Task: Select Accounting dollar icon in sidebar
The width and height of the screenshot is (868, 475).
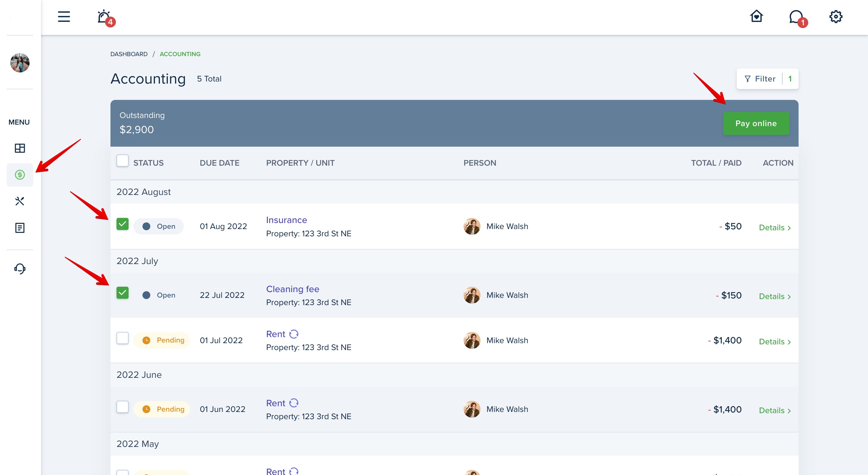Action: [x=20, y=174]
